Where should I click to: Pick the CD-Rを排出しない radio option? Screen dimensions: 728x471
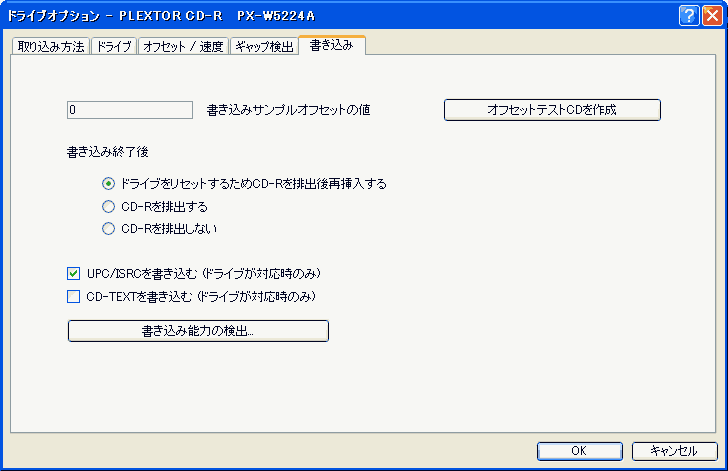pyautogui.click(x=108, y=229)
